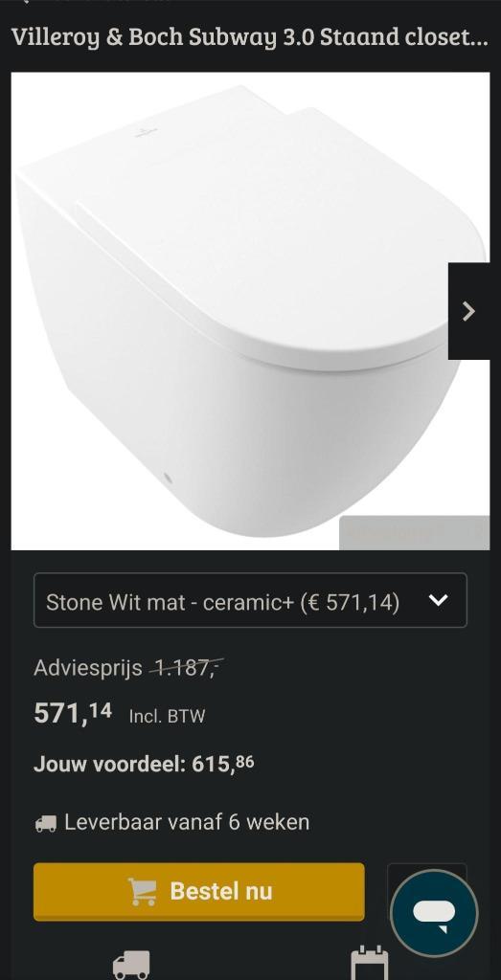Click the Bestel nu order button

[x=199, y=892]
